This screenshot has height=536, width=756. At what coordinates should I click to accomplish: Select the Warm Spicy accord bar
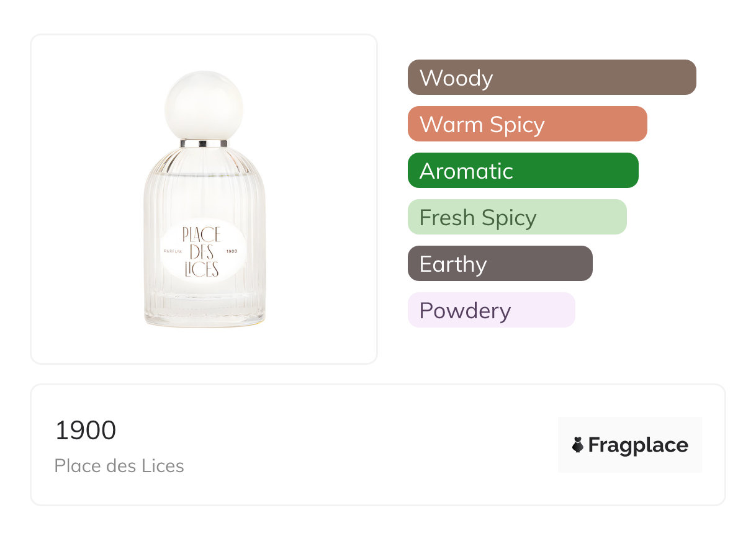click(x=527, y=124)
